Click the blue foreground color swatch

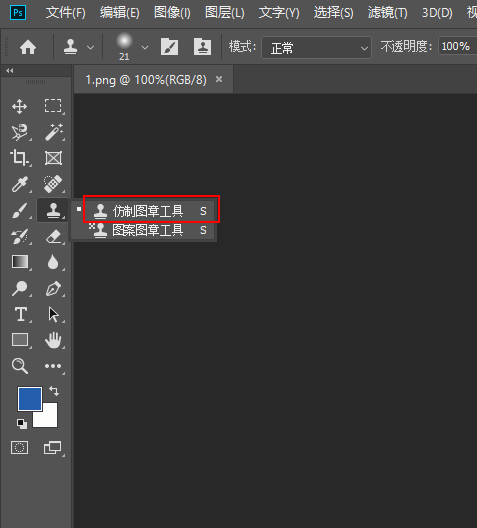coord(30,399)
